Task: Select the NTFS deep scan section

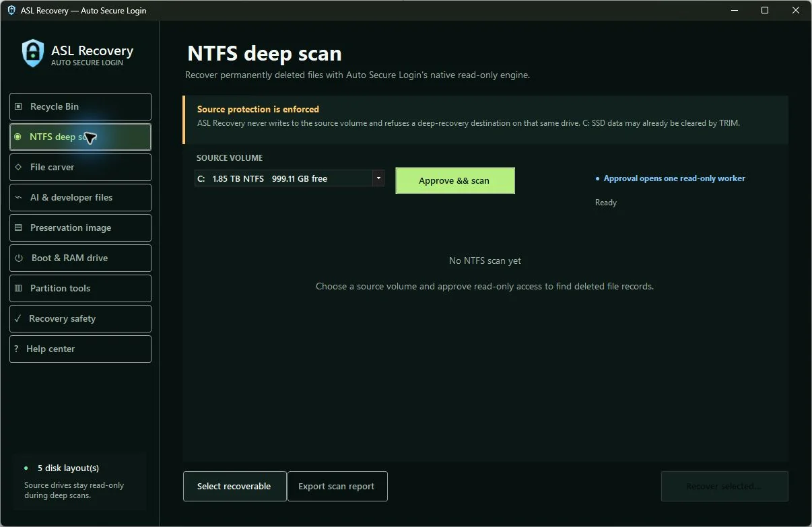Action: coord(80,137)
